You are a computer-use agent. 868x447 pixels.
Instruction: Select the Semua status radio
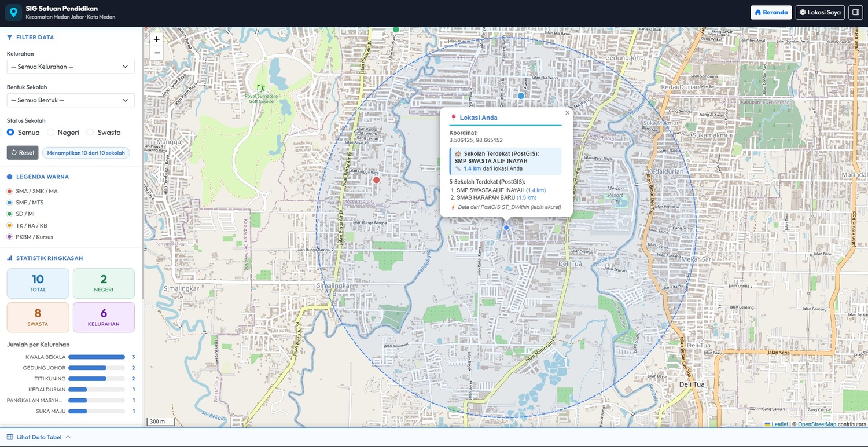tap(10, 132)
